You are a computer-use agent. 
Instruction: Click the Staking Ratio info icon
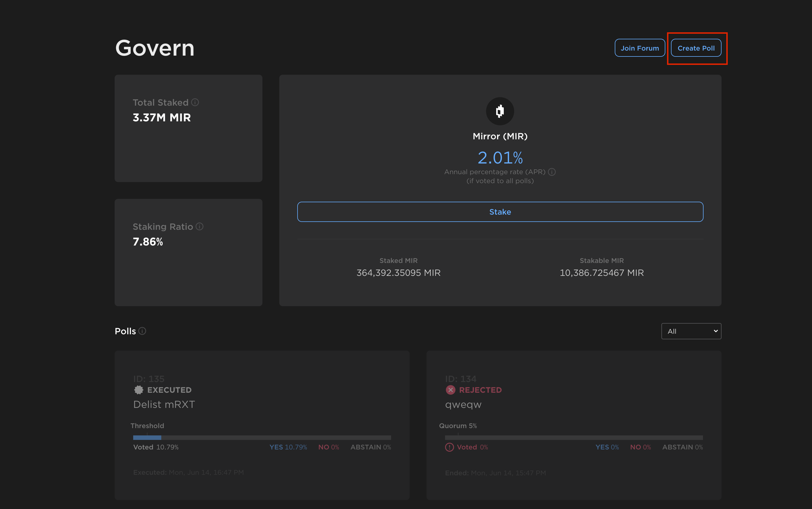pyautogui.click(x=200, y=227)
